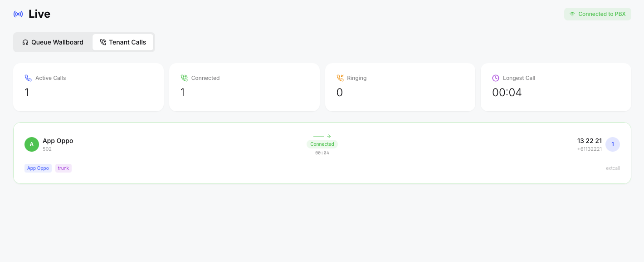Select the Tenant Calls tab
The image size is (644, 262).
123,42
